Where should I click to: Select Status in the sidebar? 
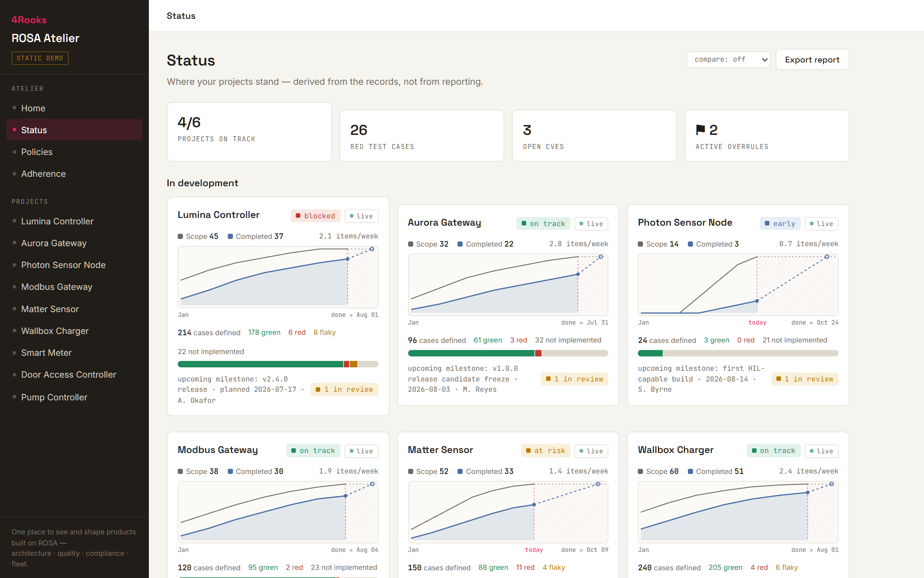tap(74, 130)
